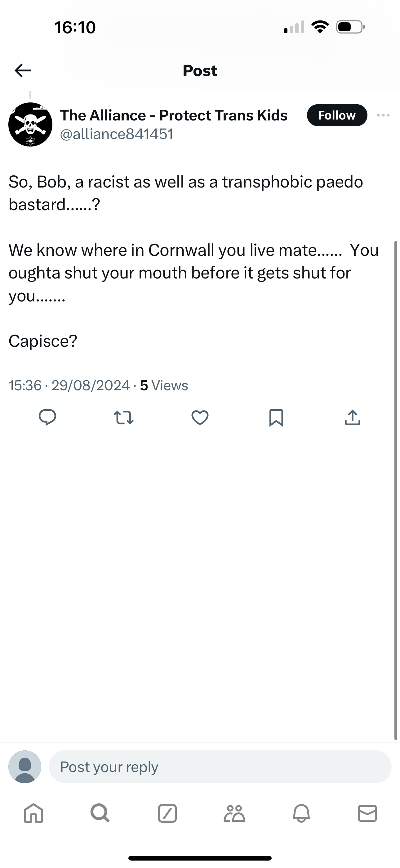Tap the share upload icon

(353, 418)
